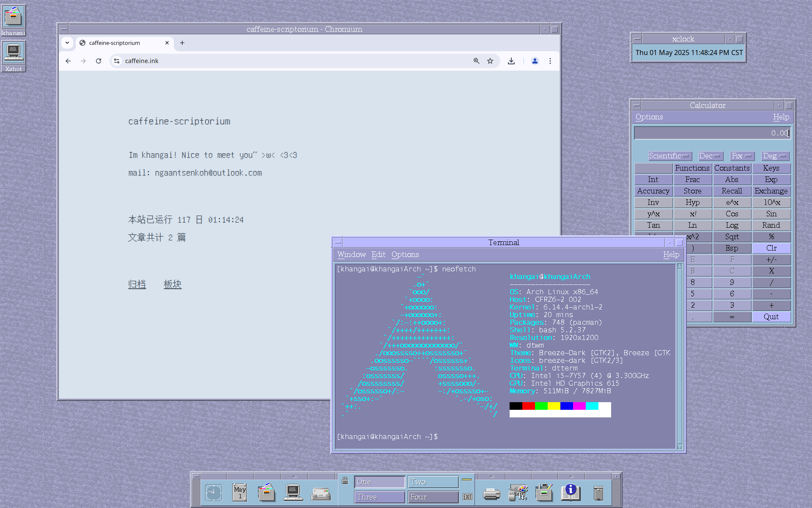812x508 pixels.
Task: Open the Calculator Constants popup
Action: (732, 168)
